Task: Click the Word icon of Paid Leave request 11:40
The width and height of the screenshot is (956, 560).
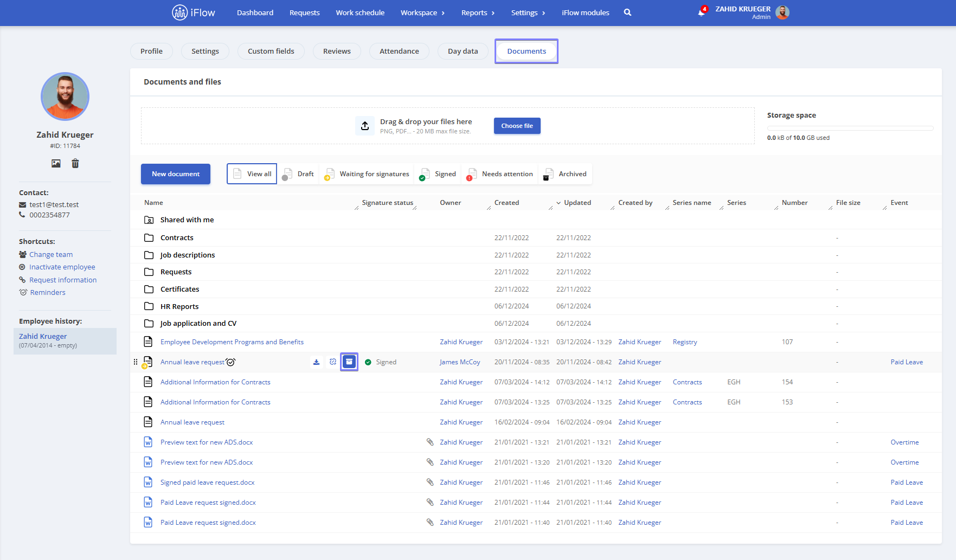Action: pyautogui.click(x=148, y=523)
